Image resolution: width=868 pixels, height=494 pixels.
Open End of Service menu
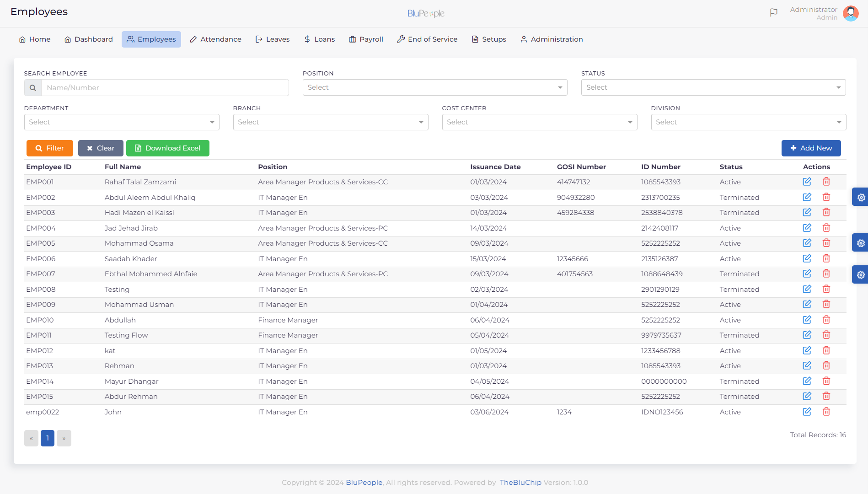point(427,39)
